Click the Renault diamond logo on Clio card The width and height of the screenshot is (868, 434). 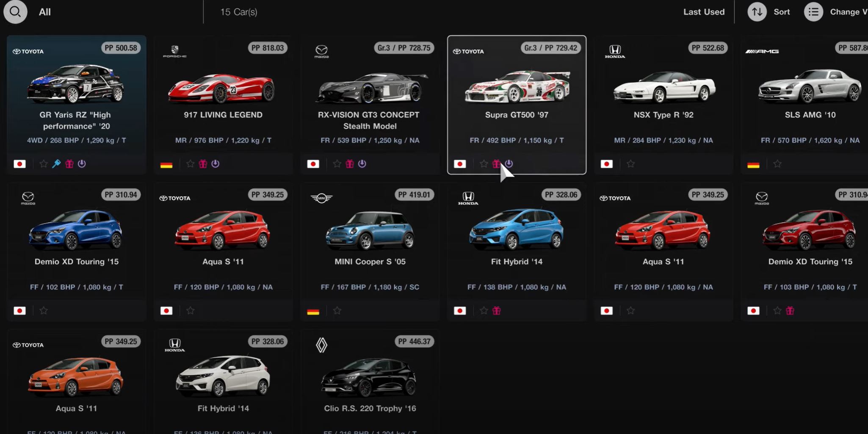pos(321,345)
